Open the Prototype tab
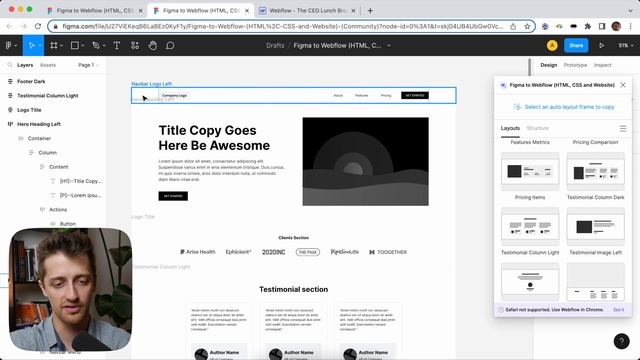The image size is (640, 360). [575, 65]
